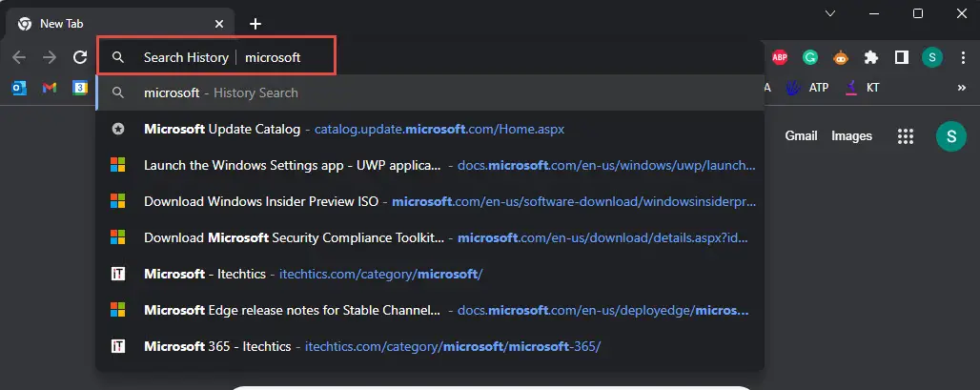Click Microsoft logo beside Edge release notes

click(x=117, y=309)
